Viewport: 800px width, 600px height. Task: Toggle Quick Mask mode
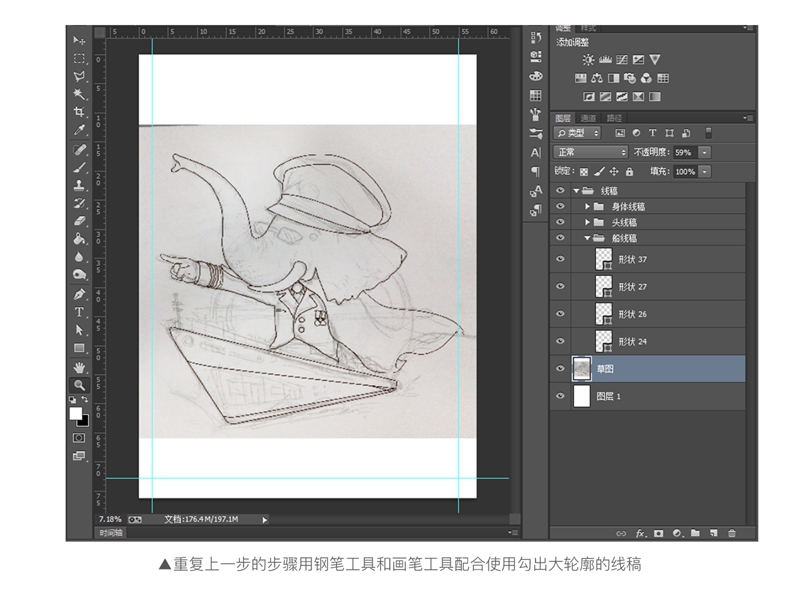pos(79,438)
